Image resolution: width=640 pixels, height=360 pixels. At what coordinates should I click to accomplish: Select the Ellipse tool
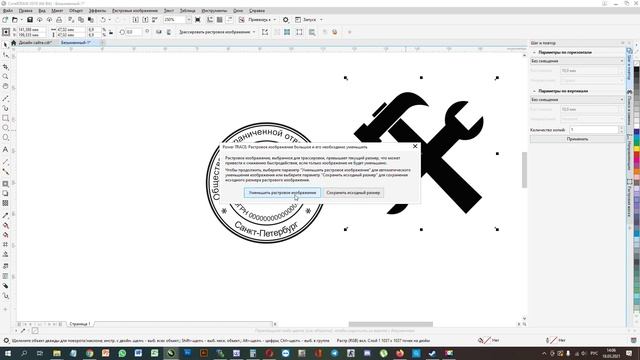tap(5, 128)
